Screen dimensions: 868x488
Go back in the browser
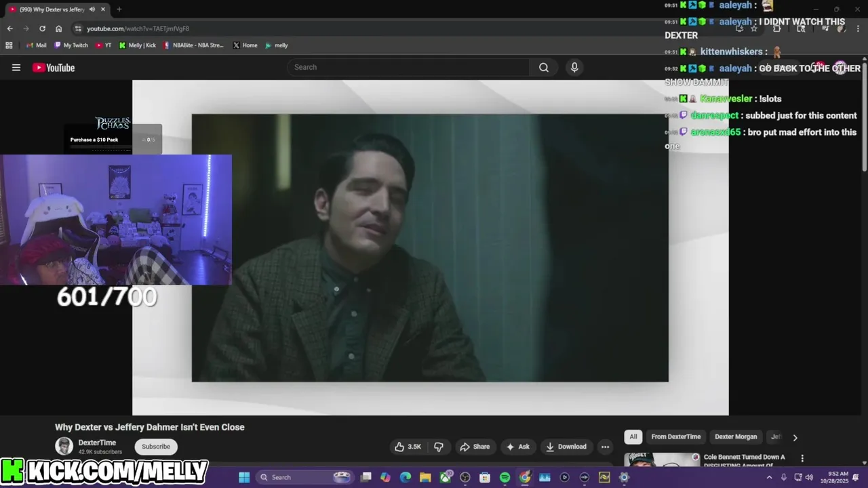click(x=9, y=28)
